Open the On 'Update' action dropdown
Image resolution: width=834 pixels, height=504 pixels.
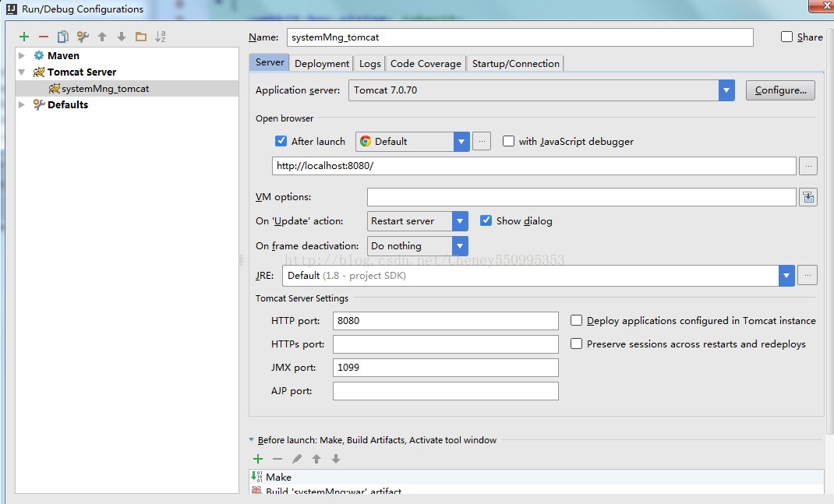point(460,221)
